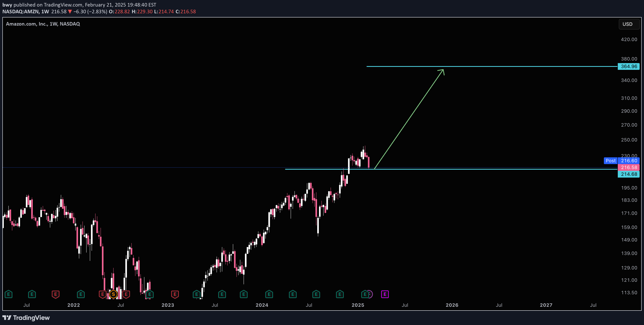Screen dimensions: 644x325
Task: Click the green earnings marker for October 2023
Action: pyautogui.click(x=244, y=294)
